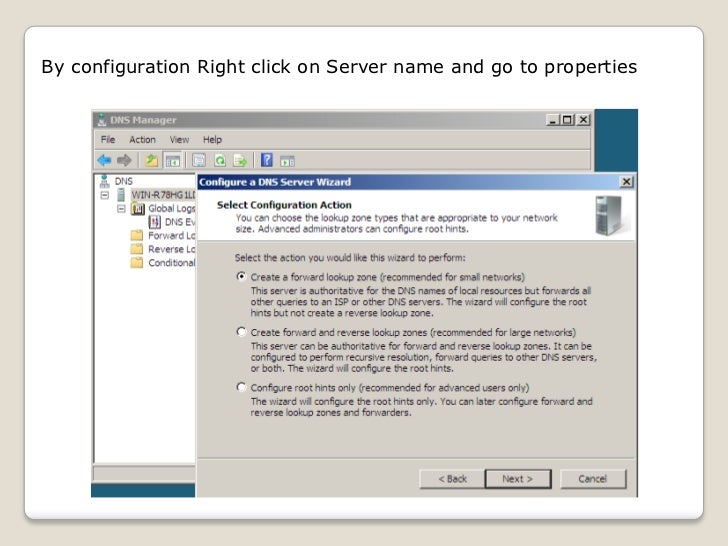
Task: Open the View menu
Action: (179, 140)
